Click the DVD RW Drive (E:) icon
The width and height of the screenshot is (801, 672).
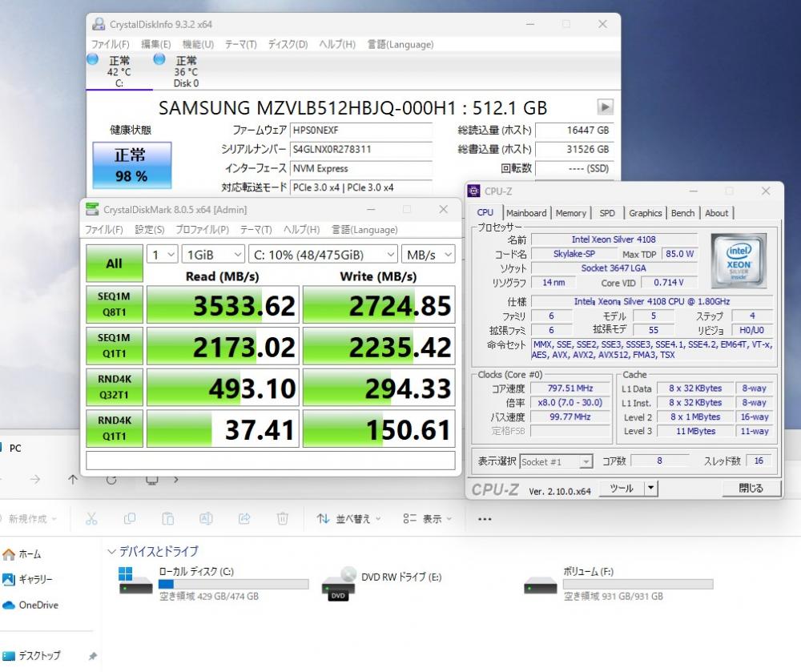pyautogui.click(x=338, y=583)
